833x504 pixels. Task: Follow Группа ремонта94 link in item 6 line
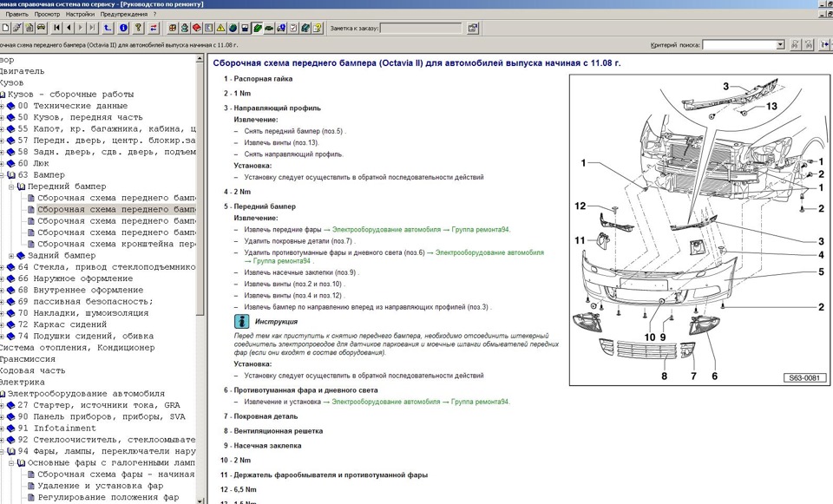click(x=480, y=402)
